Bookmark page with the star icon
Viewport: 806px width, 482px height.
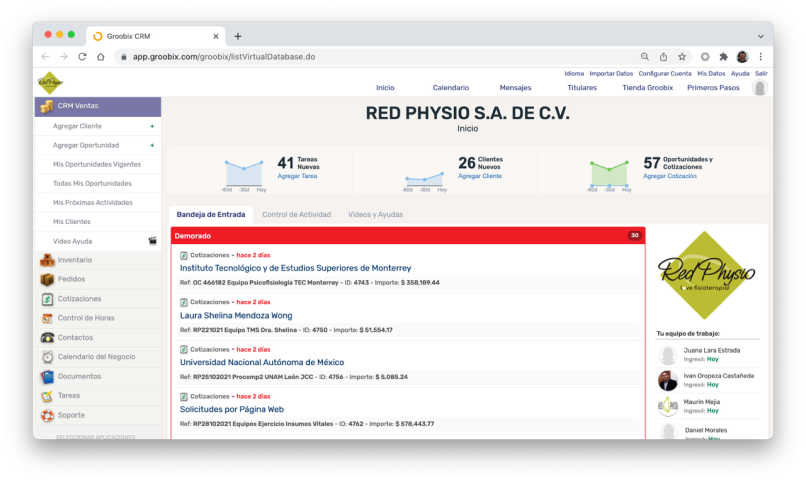[x=682, y=57]
